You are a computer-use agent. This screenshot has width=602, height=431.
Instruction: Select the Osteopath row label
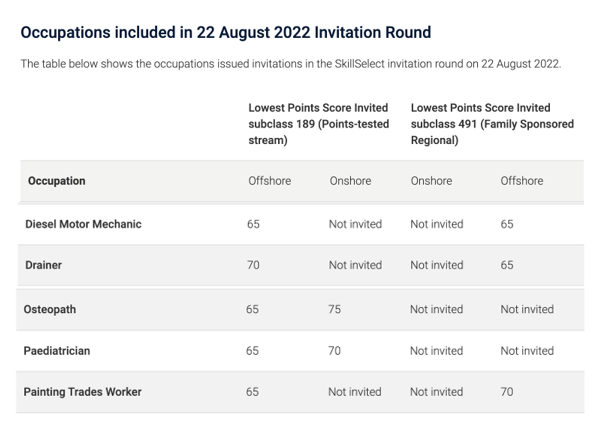click(x=50, y=309)
